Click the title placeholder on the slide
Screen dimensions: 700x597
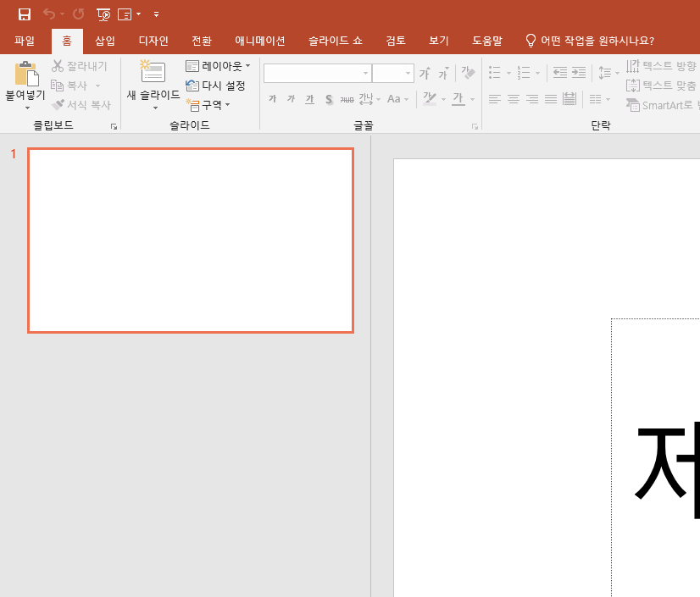tap(655, 457)
